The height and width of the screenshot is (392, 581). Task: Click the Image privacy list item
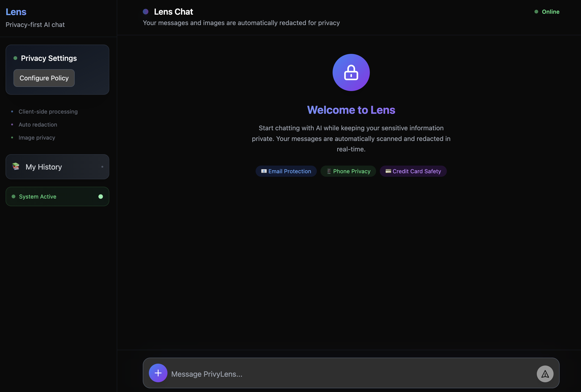37,137
